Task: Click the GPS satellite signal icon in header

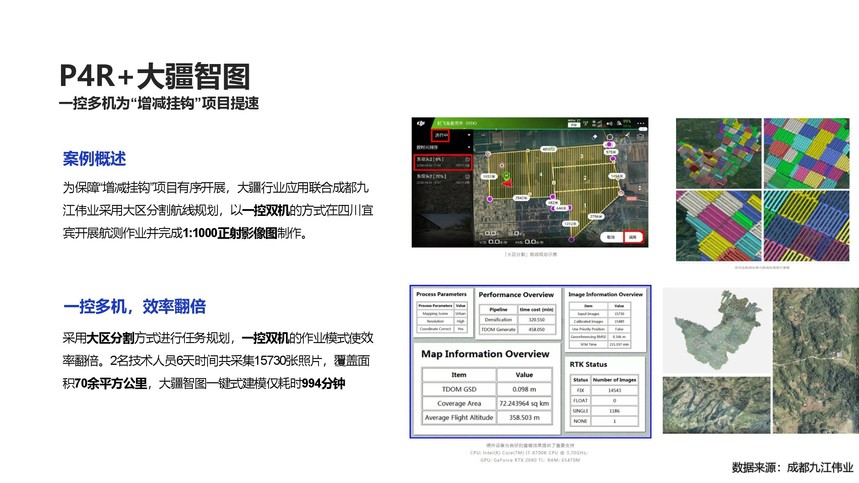Action: click(x=585, y=123)
